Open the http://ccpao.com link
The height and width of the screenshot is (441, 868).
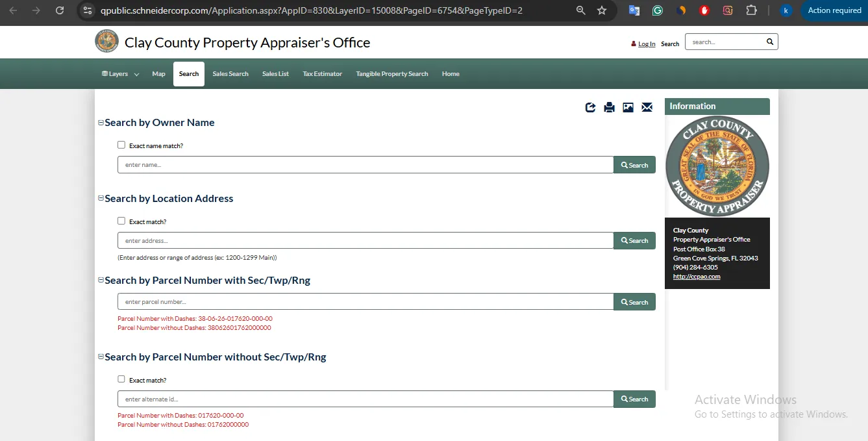[x=697, y=277]
